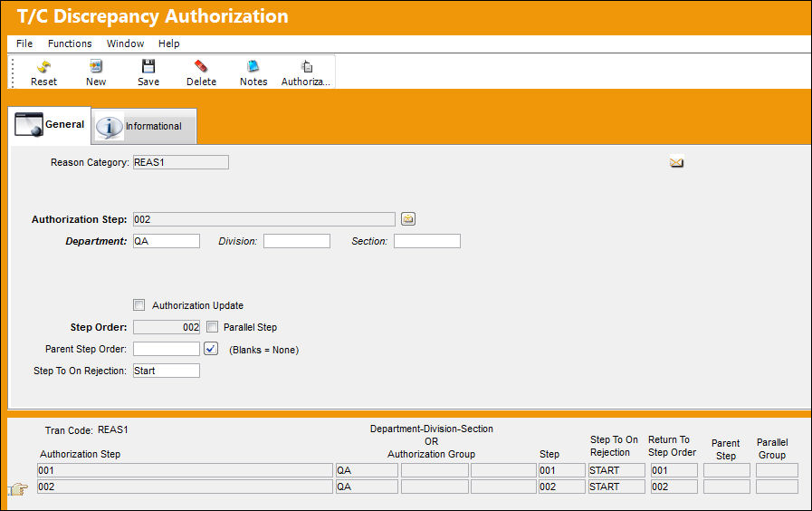Toggle the checkbox next to Parent Step Order
The height and width of the screenshot is (511, 812).
click(211, 348)
